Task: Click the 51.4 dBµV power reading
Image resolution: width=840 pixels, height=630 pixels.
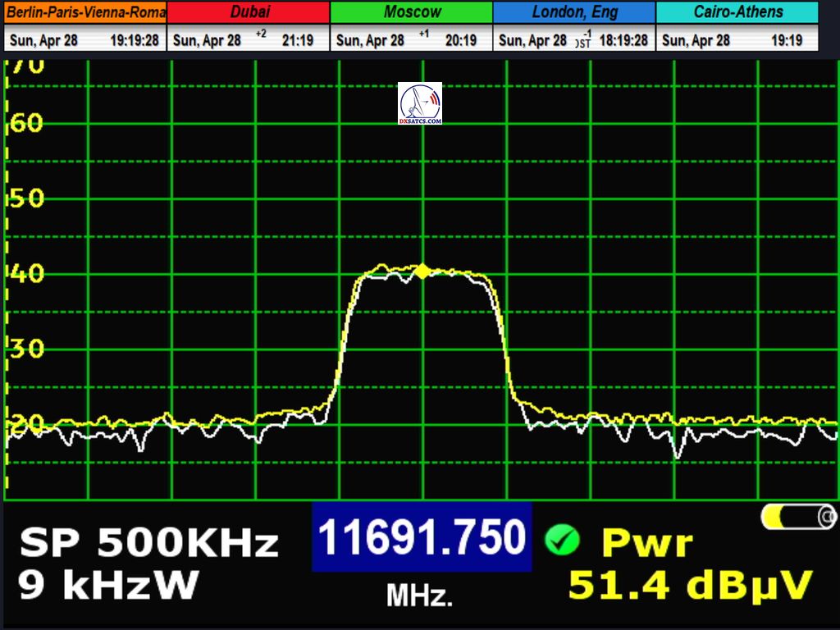Action: point(691,586)
